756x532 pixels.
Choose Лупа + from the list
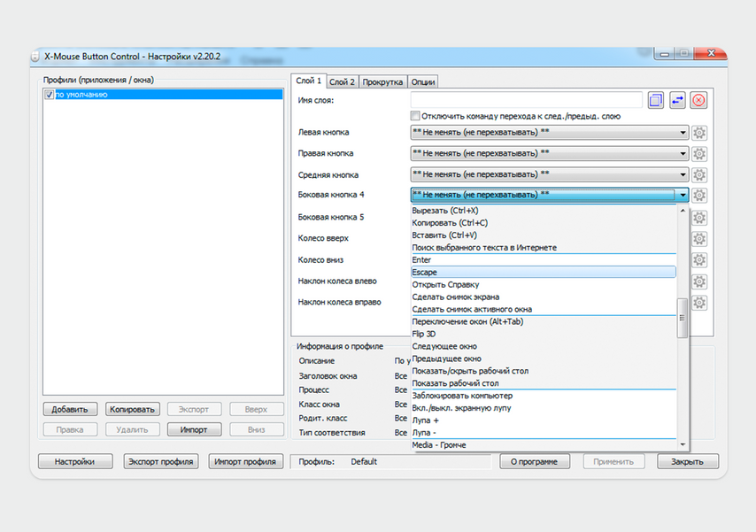(544, 420)
